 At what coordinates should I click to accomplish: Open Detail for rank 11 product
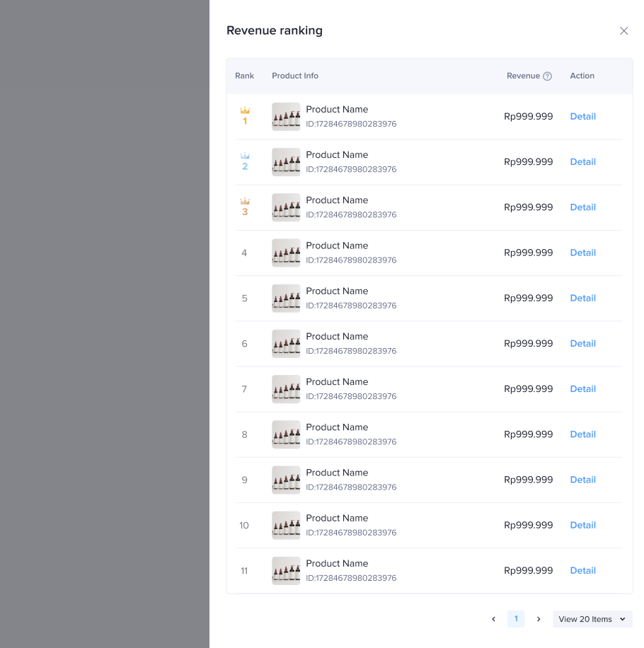(582, 570)
